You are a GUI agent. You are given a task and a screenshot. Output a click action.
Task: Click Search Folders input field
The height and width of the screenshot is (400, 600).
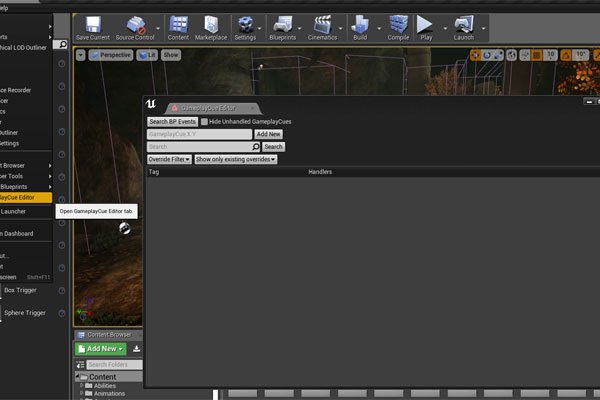click(x=114, y=364)
